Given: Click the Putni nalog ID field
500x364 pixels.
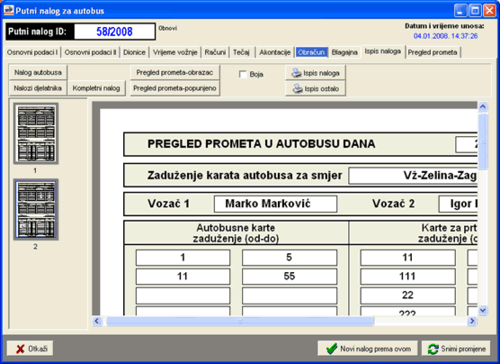Looking at the screenshot, I should tap(114, 32).
